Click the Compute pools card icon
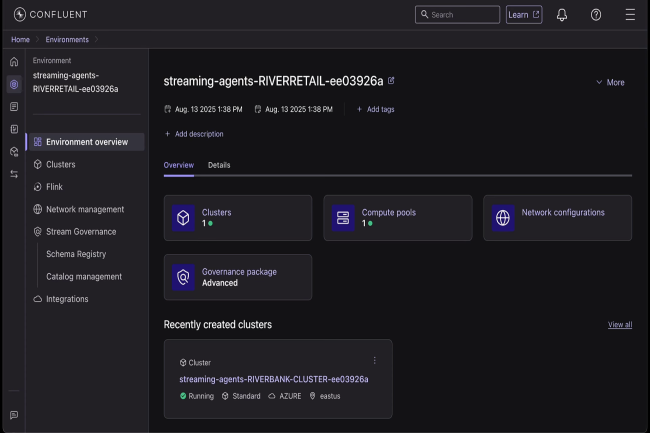 (343, 218)
